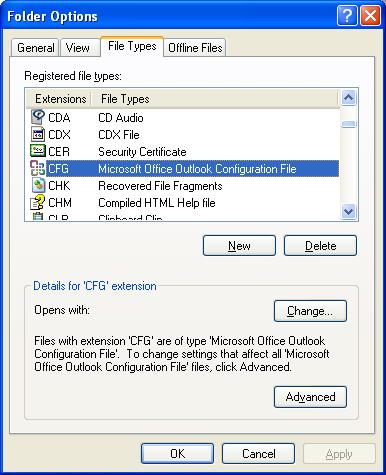Click the title bar help question mark
The height and width of the screenshot is (475, 386).
point(347,16)
